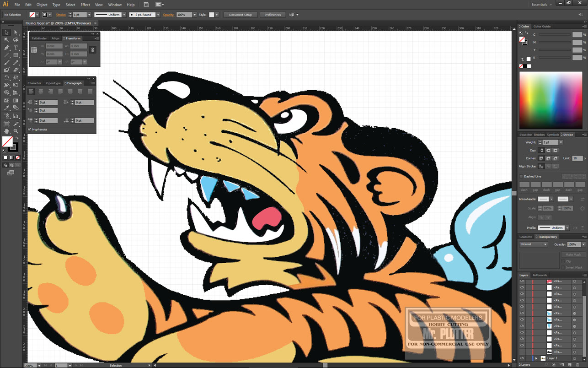Click align center paragraph icon
The width and height of the screenshot is (588, 368).
(x=41, y=92)
